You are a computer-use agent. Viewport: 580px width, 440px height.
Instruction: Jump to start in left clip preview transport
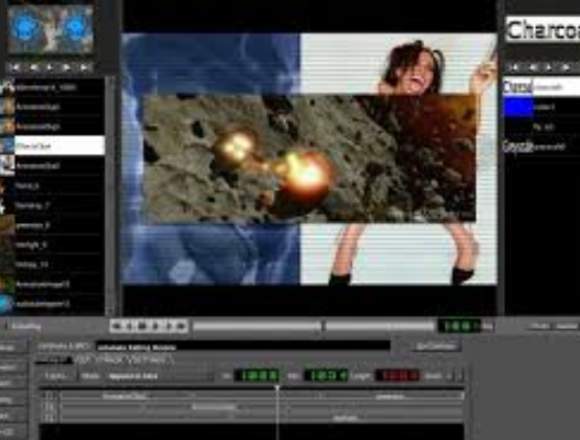15,67
